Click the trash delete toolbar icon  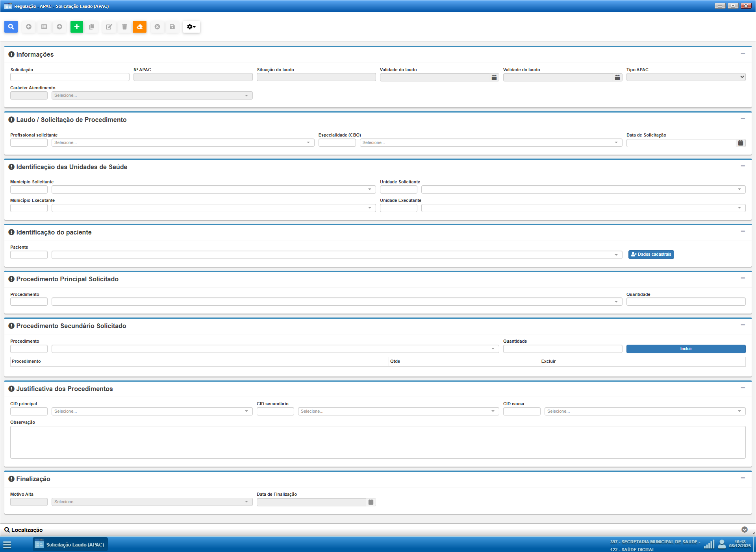click(124, 27)
